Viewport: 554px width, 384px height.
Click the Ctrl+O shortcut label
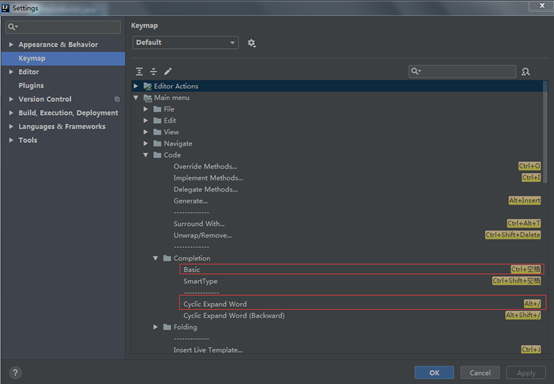click(x=529, y=166)
